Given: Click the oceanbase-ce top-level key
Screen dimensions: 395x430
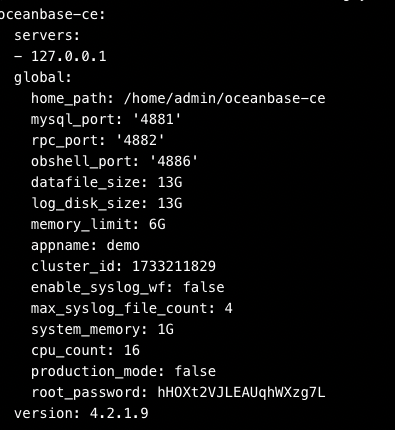Looking at the screenshot, I should point(52,15).
